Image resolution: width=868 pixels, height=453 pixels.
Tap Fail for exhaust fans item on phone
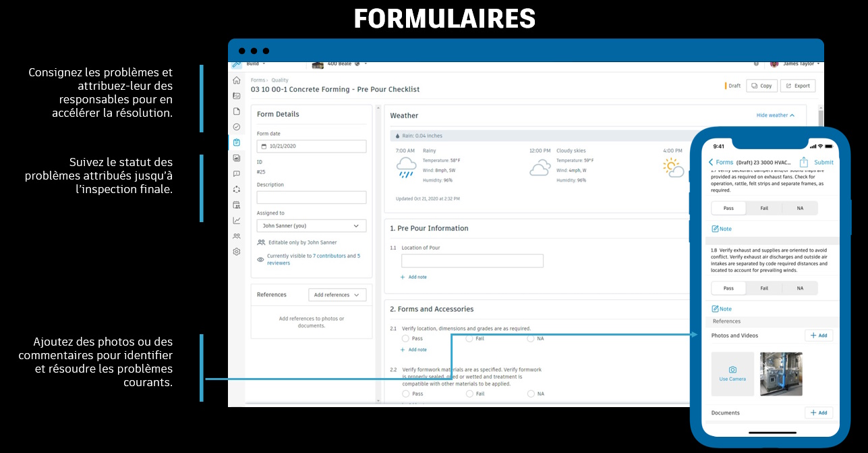(764, 208)
